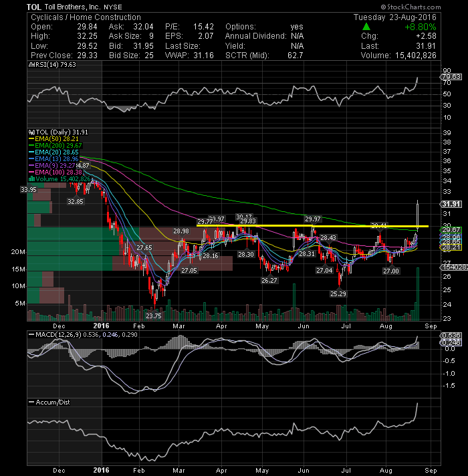Viewport: 468px width, 476px height.
Task: Click the 31.91 last price axis tag
Action: [451, 205]
